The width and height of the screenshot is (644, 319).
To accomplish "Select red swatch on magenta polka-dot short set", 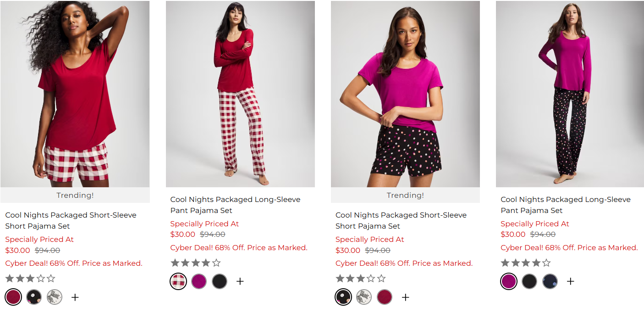I will pos(385,297).
